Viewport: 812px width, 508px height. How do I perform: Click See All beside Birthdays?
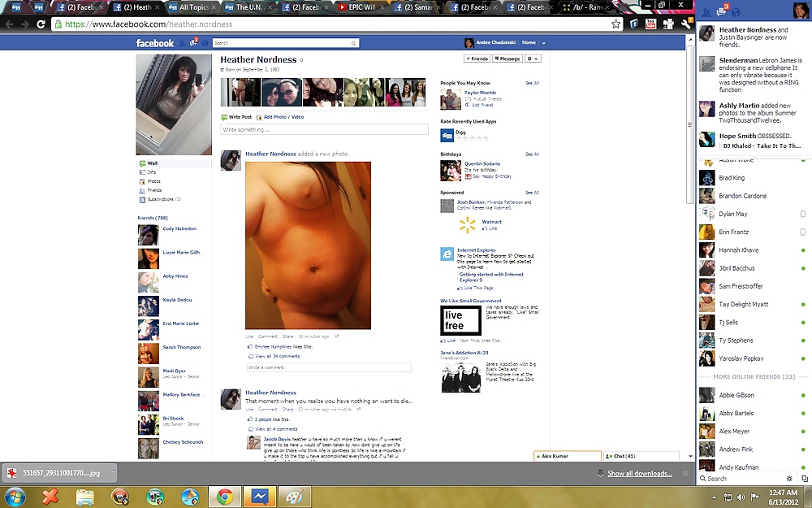tap(533, 154)
